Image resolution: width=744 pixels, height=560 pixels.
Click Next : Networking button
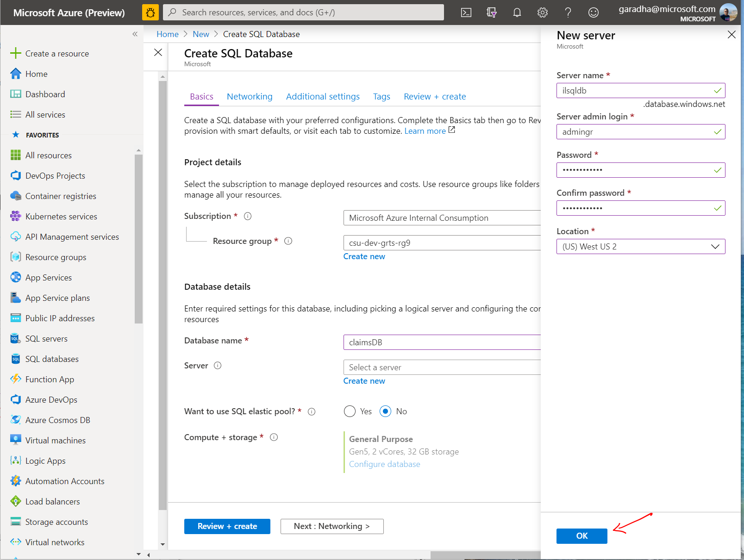coord(332,526)
